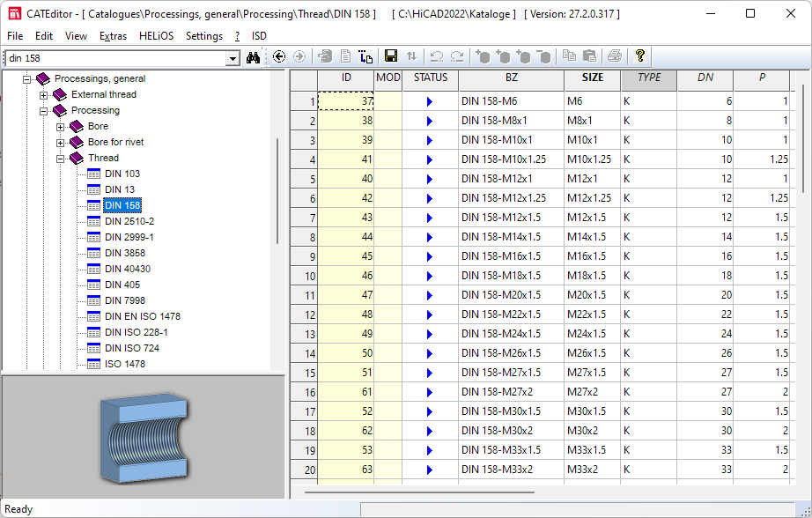This screenshot has height=518, width=812.
Task: Select the DIN 40430 tree item
Action: point(128,269)
